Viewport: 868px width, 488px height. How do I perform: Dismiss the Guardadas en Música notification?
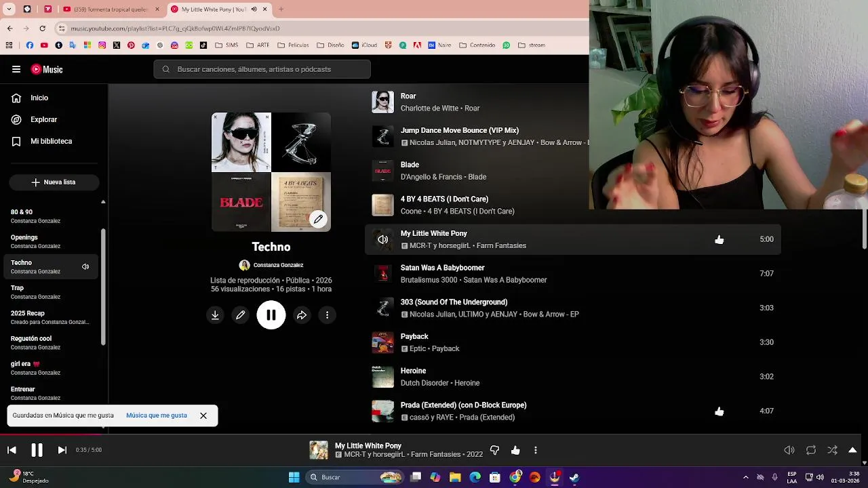coord(203,415)
